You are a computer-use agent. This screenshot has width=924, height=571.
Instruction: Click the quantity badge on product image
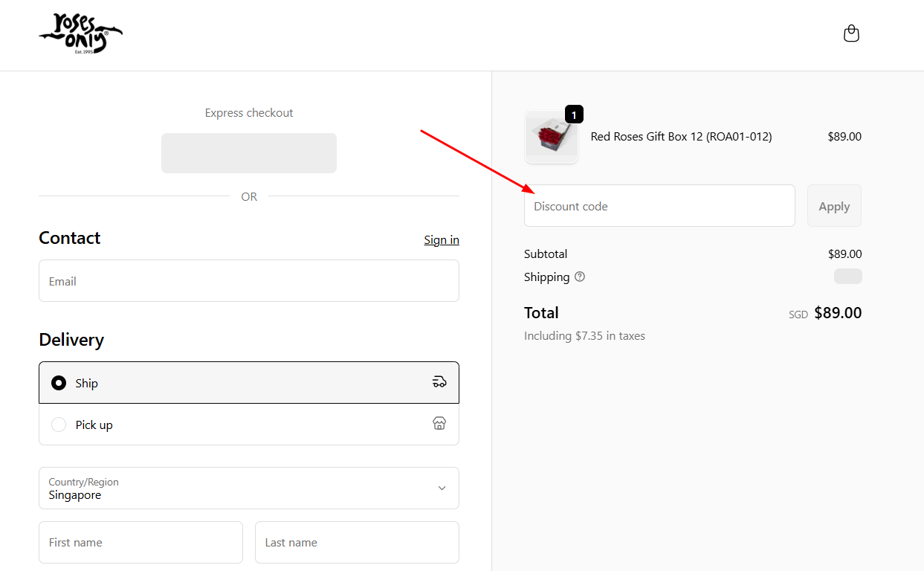(574, 114)
